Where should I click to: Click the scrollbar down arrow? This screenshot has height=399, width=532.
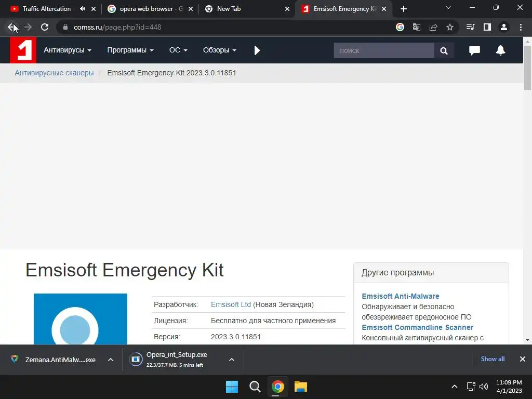pyautogui.click(x=527, y=340)
